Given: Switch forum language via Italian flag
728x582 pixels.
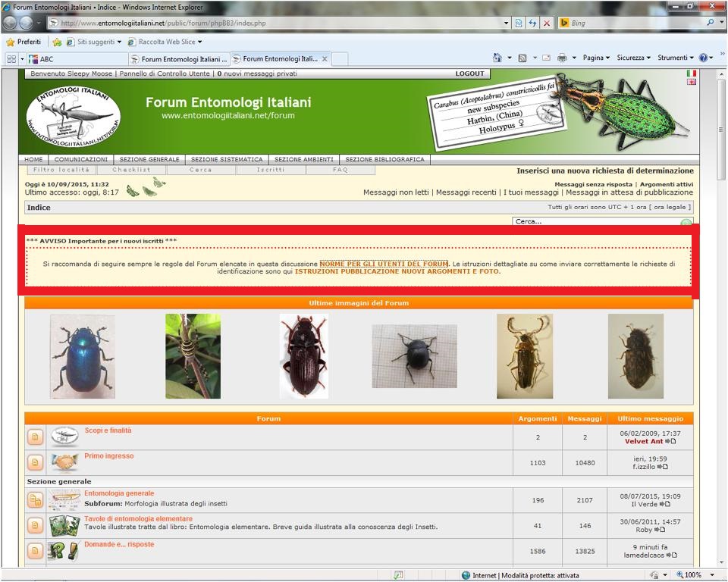Looking at the screenshot, I should (x=691, y=74).
